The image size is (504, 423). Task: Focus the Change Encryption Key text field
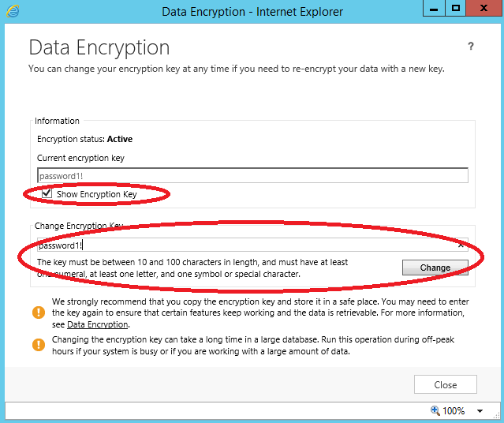245,245
